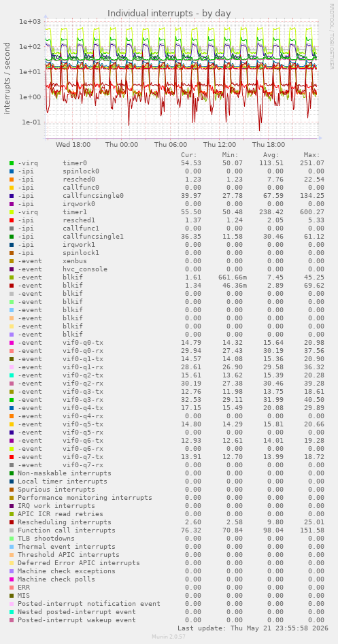This screenshot has width=338, height=644.
Task: Click the dark red Rescheduling interrupts swatch
Action: pyautogui.click(x=12, y=522)
